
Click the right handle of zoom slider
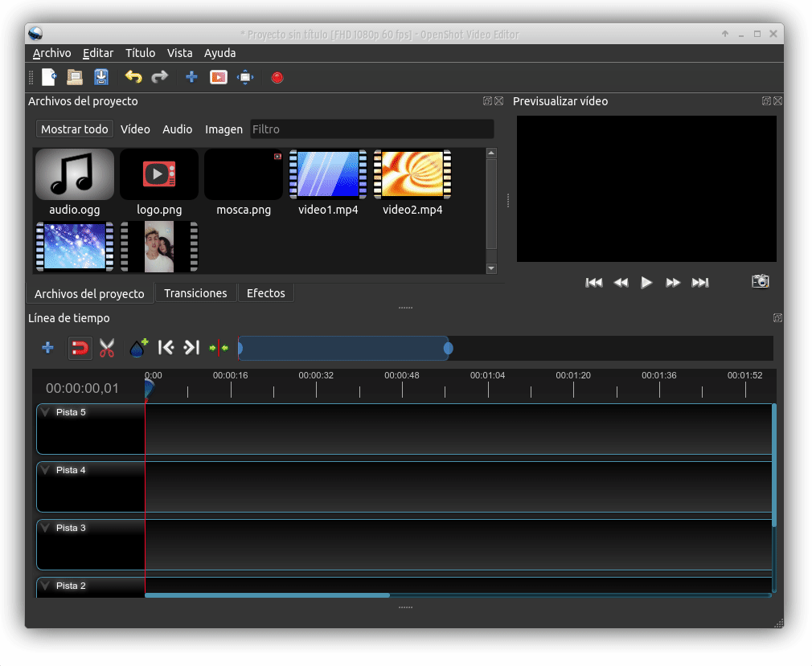pyautogui.click(x=449, y=348)
